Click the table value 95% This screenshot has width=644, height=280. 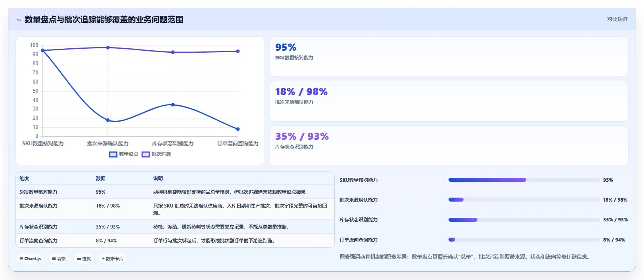click(x=101, y=192)
